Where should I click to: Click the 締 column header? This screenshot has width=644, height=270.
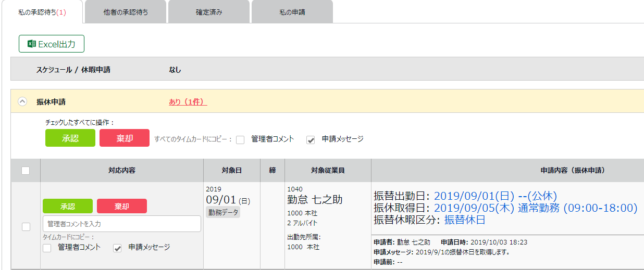(273, 170)
